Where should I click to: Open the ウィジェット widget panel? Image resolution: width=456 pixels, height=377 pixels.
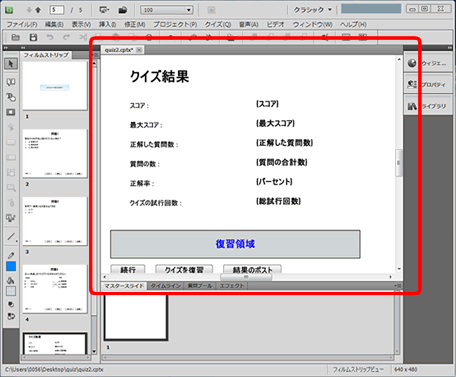coord(428,63)
